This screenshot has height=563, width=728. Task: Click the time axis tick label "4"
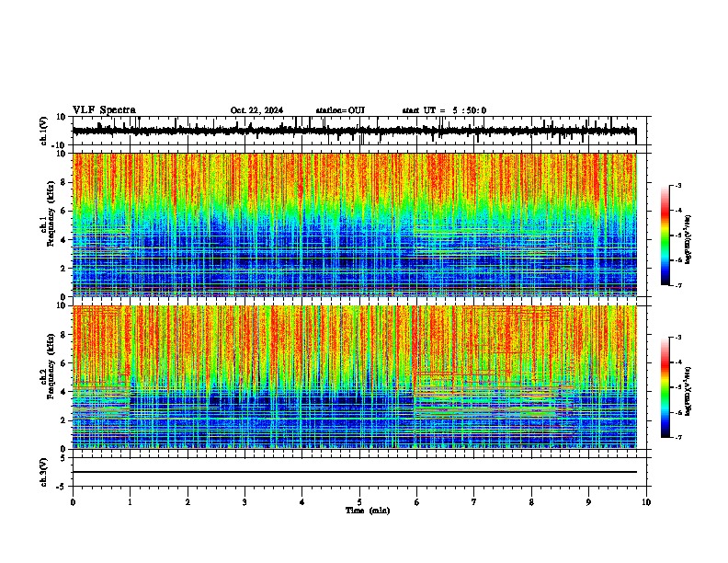301,502
